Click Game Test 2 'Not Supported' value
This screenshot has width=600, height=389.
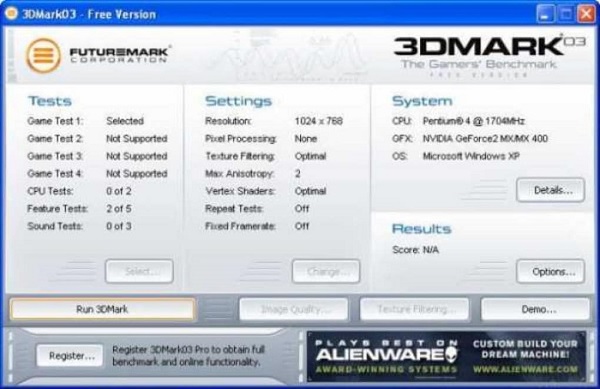[137, 138]
